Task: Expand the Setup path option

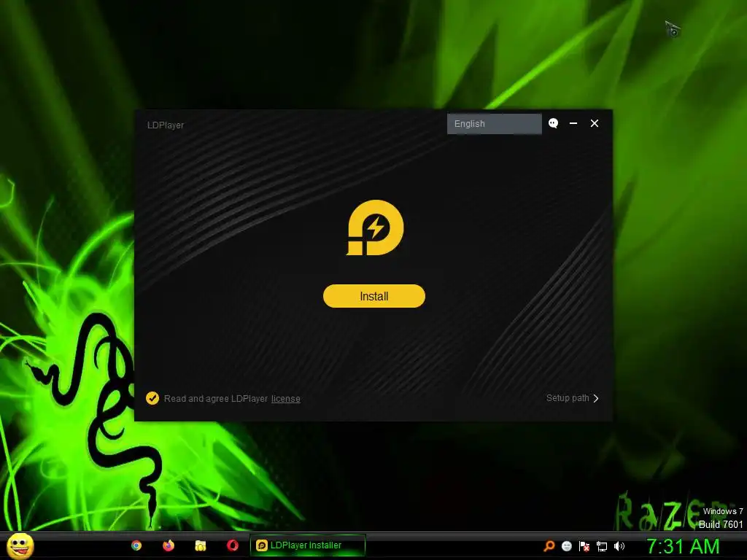Action: coord(572,398)
